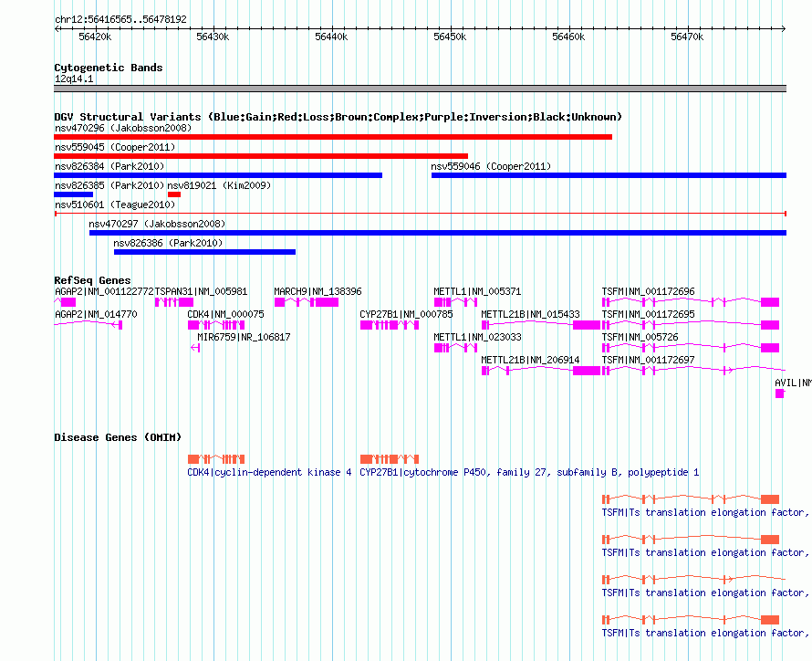This screenshot has width=812, height=661.
Task: Select the red nsv559045 Cooper2011 loss bar
Action: pyautogui.click(x=261, y=156)
